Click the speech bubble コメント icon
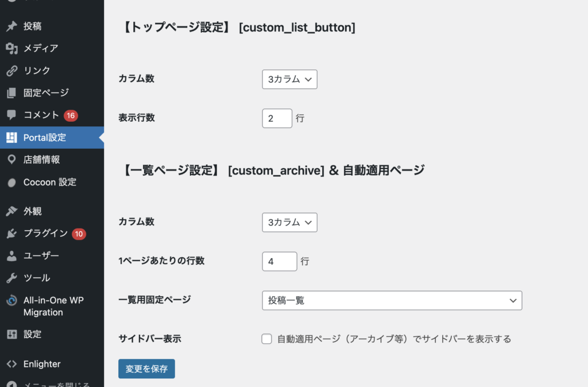 point(11,115)
